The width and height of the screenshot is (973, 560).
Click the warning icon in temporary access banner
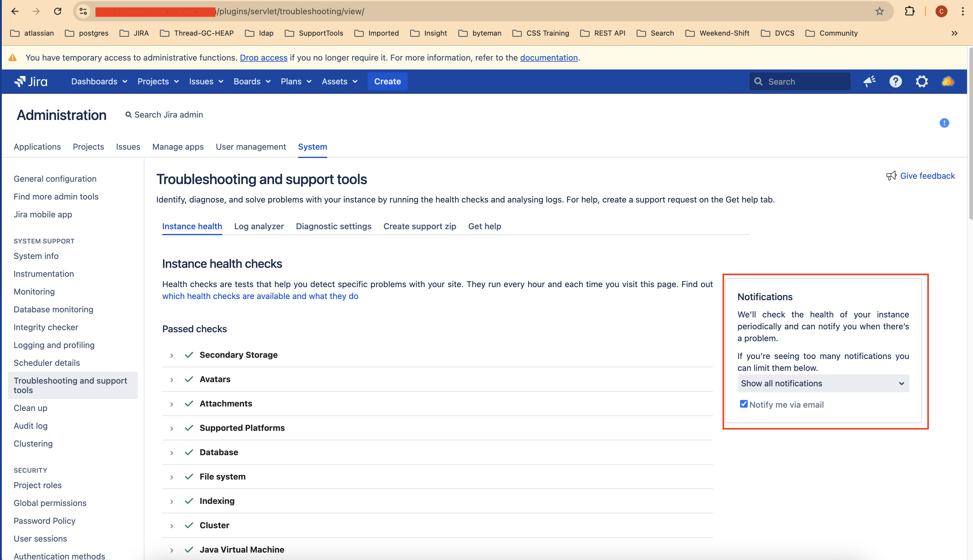13,57
